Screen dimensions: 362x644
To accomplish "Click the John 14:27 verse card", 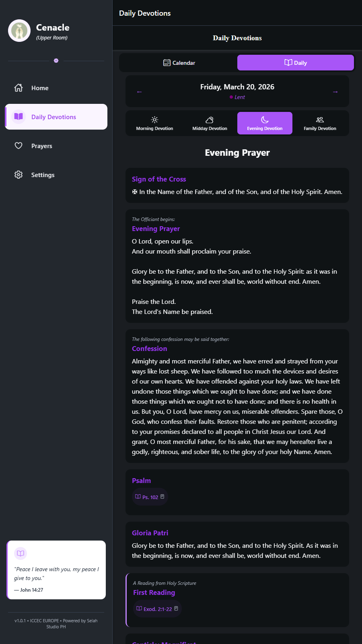I will pyautogui.click(x=56, y=574).
